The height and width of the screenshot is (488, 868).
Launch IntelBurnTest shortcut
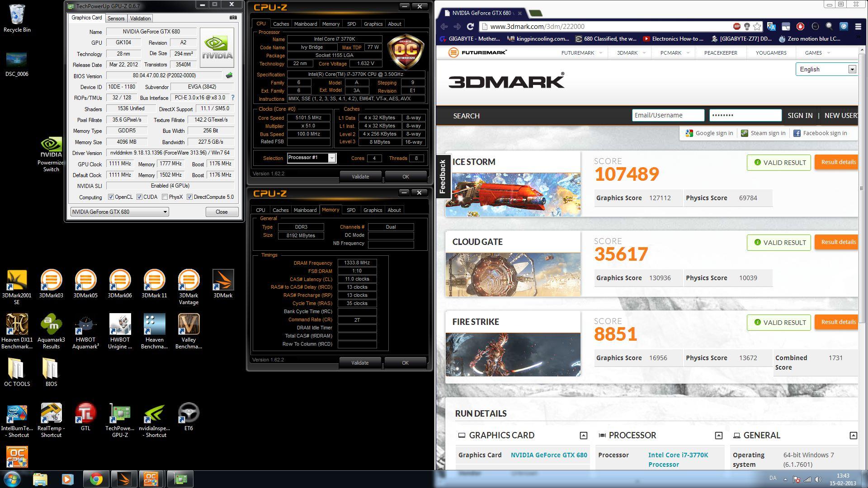(x=17, y=420)
